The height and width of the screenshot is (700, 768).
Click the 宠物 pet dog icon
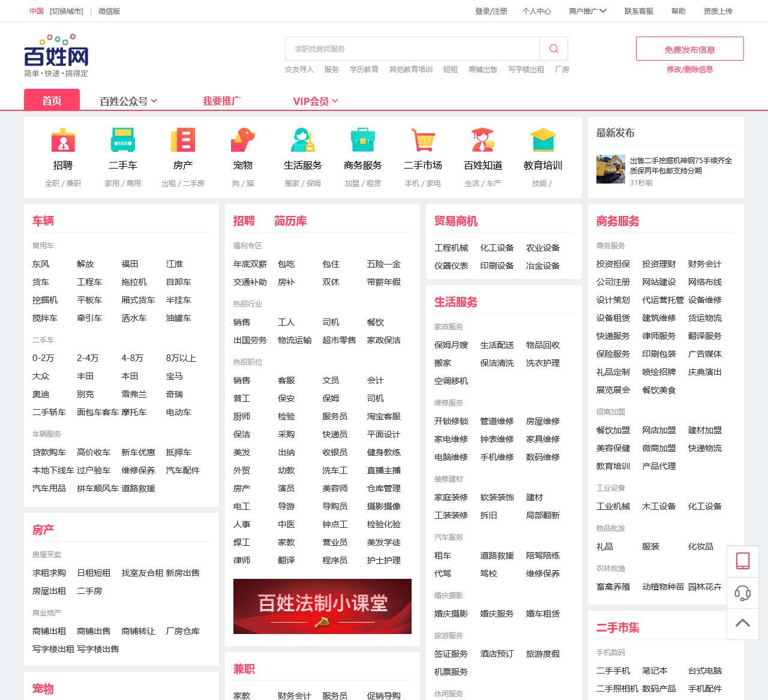pyautogui.click(x=243, y=140)
